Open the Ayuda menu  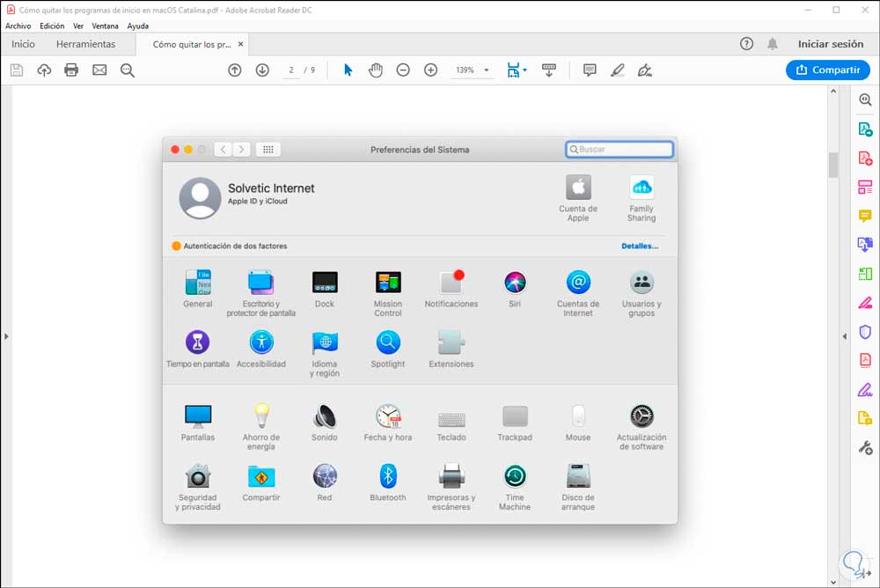(x=137, y=26)
